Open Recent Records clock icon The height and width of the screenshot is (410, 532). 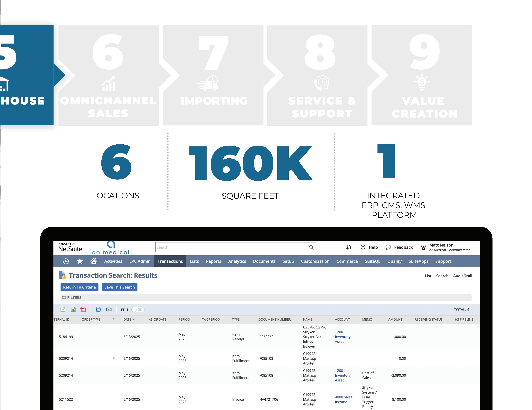[66, 261]
